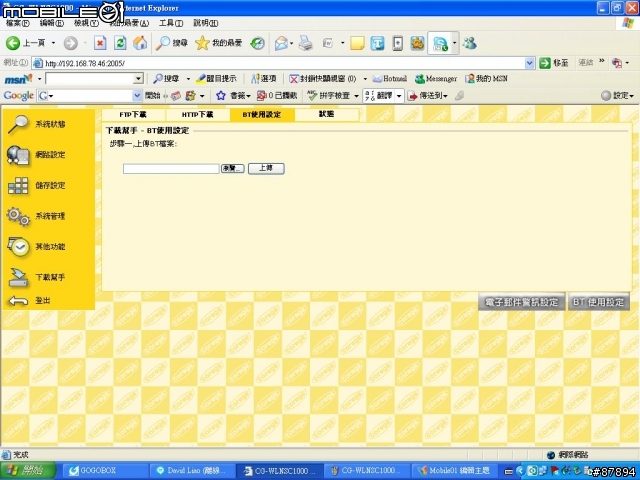Click the Google toolbar bookmarks star
This screenshot has width=640, height=480.
tap(221, 96)
